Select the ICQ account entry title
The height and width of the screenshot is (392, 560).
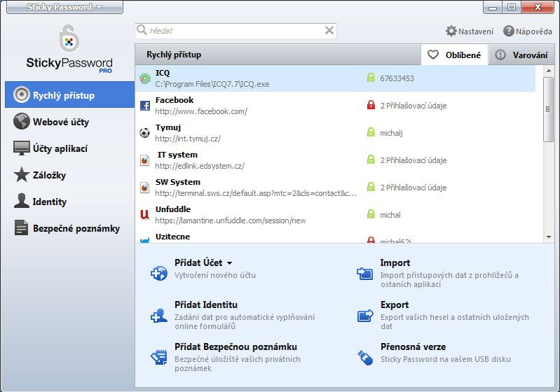[163, 73]
